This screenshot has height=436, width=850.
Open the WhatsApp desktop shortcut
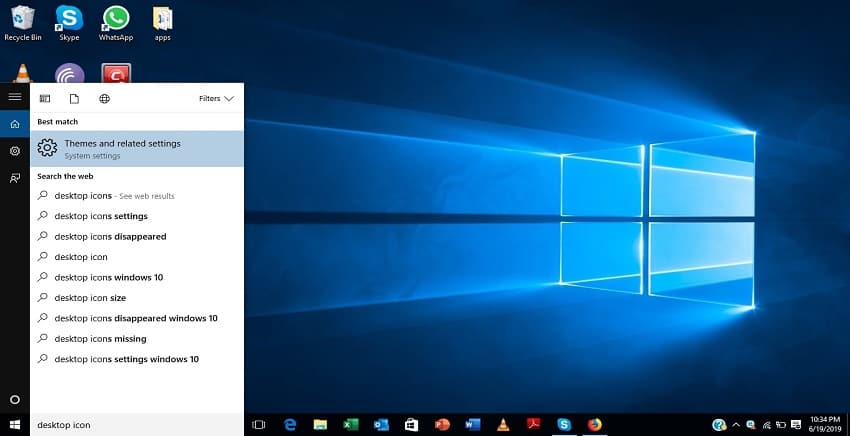[116, 23]
